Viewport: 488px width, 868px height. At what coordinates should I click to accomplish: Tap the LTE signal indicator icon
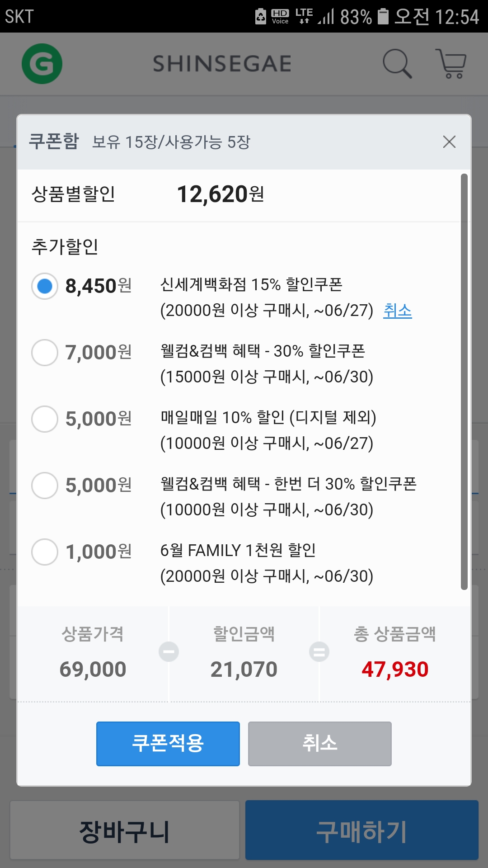304,15
